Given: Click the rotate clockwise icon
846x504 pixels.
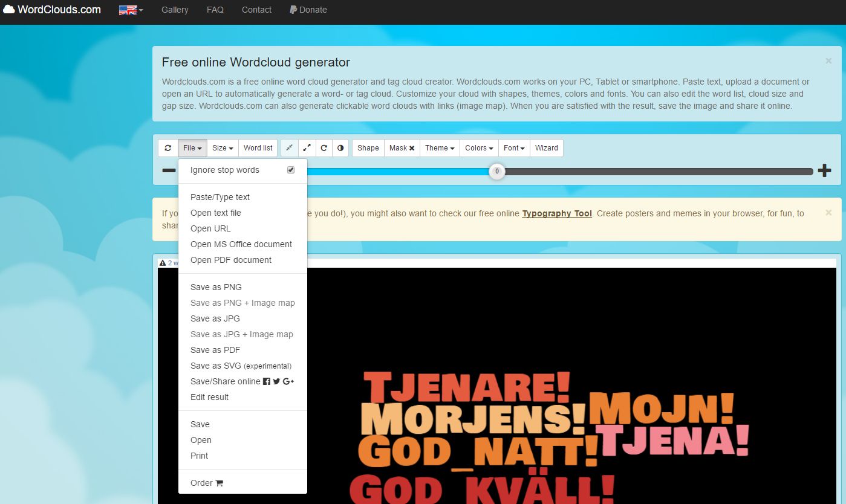Looking at the screenshot, I should pos(324,148).
